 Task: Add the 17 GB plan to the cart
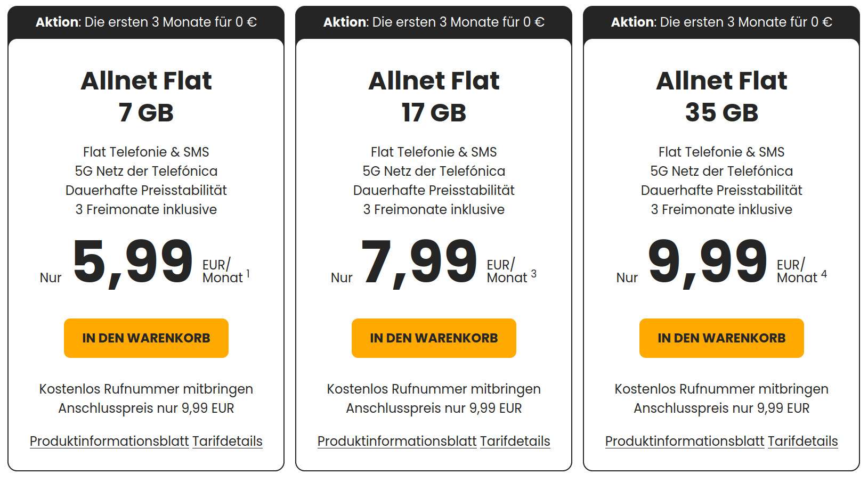[x=434, y=338]
